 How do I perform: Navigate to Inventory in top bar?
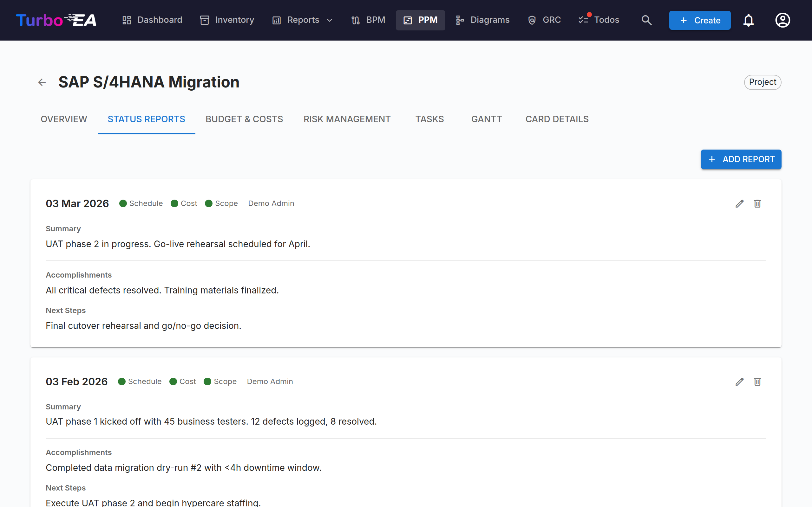click(227, 20)
